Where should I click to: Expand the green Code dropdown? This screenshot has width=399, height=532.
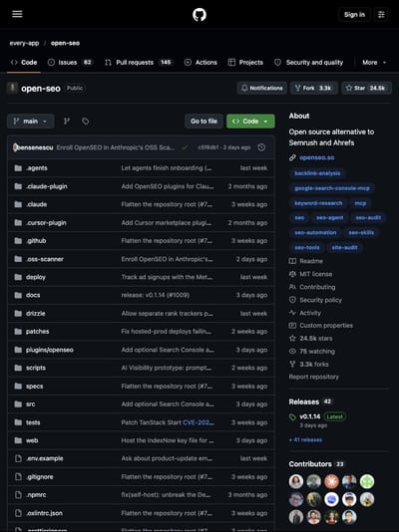tap(250, 122)
